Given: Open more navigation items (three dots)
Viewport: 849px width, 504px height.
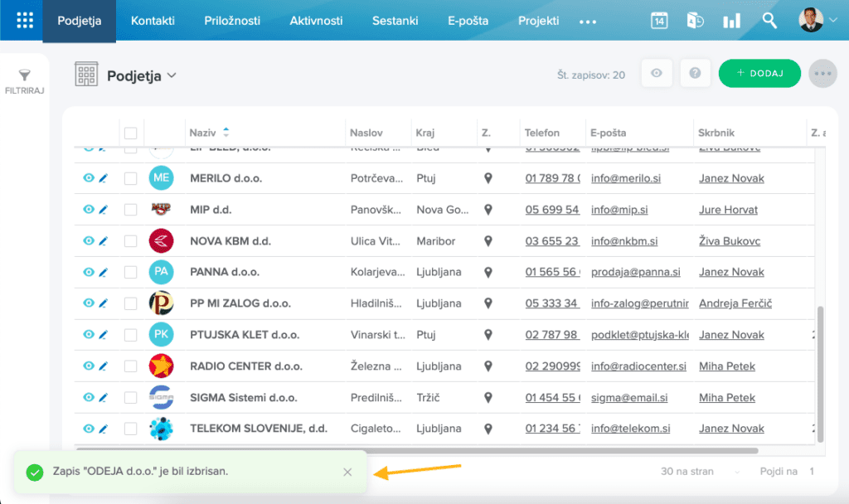Looking at the screenshot, I should pos(588,22).
